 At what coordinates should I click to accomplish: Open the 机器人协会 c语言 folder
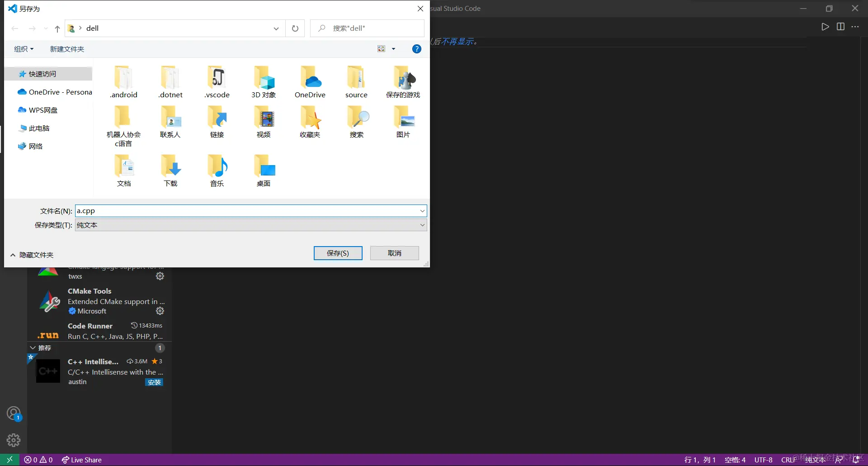pos(123,126)
